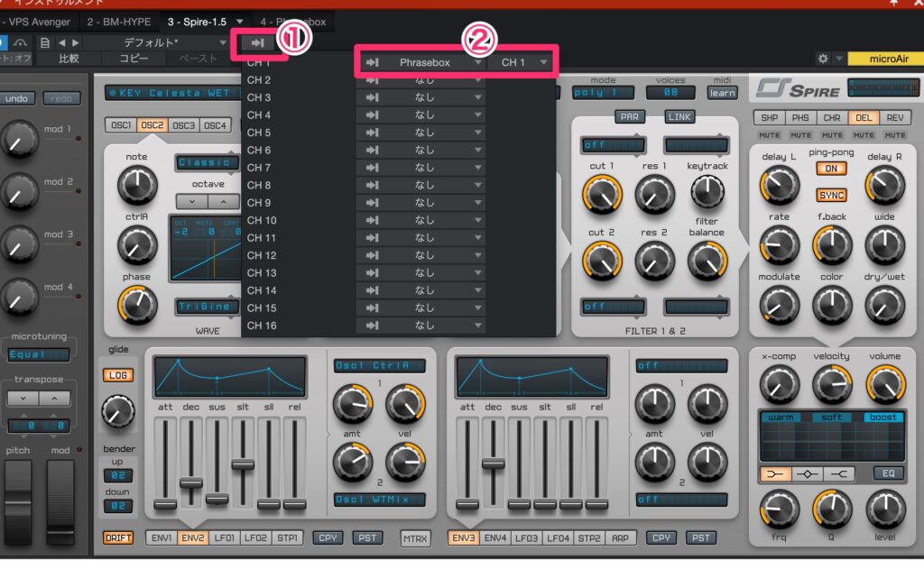The width and height of the screenshot is (924, 578).
Task: Select the LFO1 modulation tab
Action: click(x=226, y=538)
